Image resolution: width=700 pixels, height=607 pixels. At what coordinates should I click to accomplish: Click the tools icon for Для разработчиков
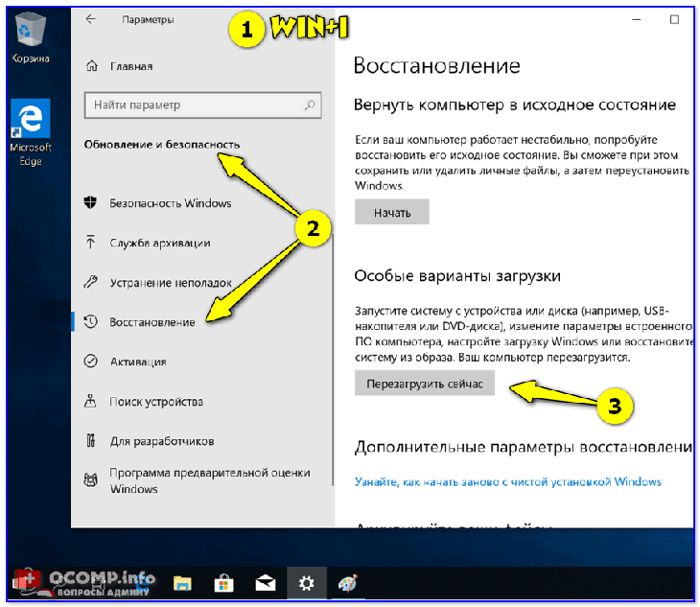coord(91,440)
